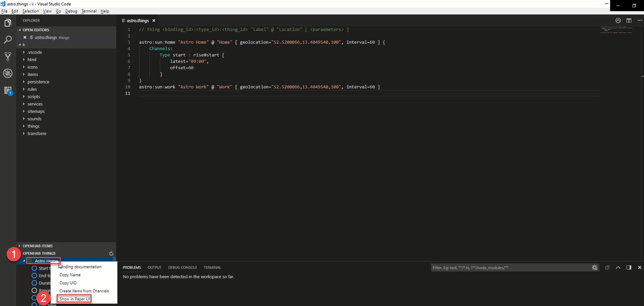Maximize the bottom panel with chevron up
Image resolution: width=644 pixels, height=306 pixels.
click(x=618, y=268)
